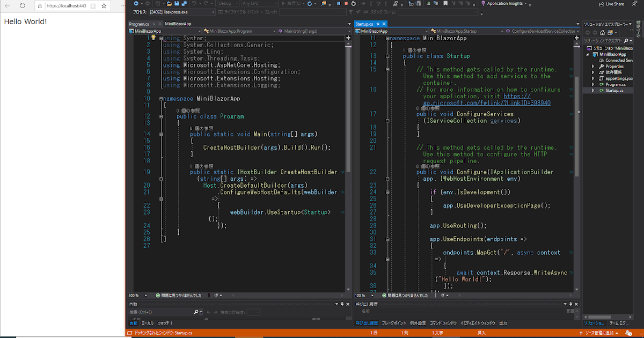This screenshot has height=338, width=644.
Task: Expand the Properties node in solution tree
Action: pos(593,67)
